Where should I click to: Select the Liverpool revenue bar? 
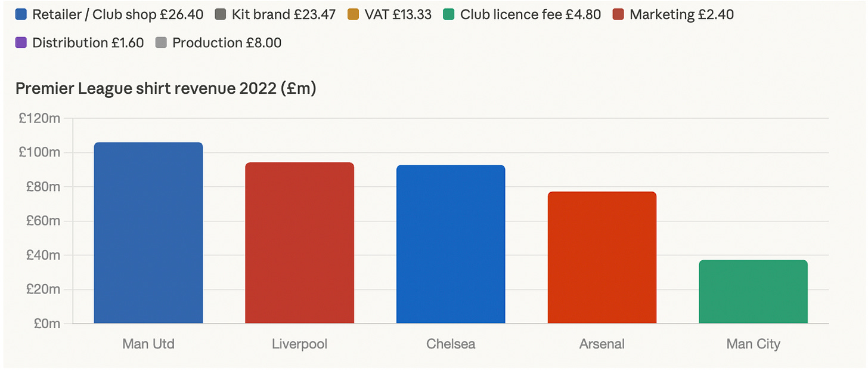tap(299, 243)
